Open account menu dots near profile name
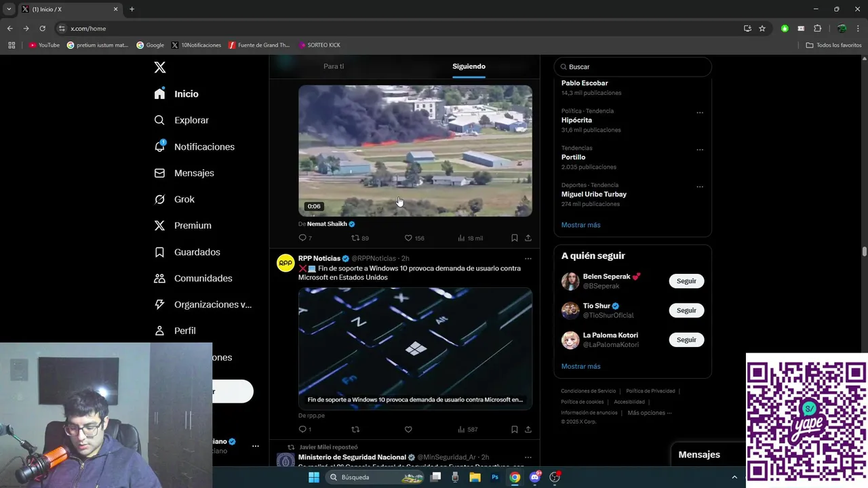This screenshot has width=868, height=488. click(256, 446)
